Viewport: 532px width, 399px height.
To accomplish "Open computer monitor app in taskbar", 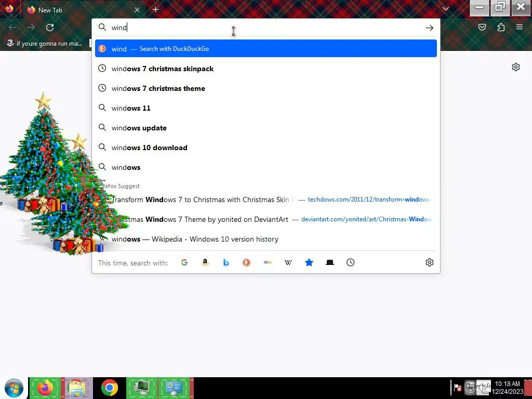I will pyautogui.click(x=142, y=388).
